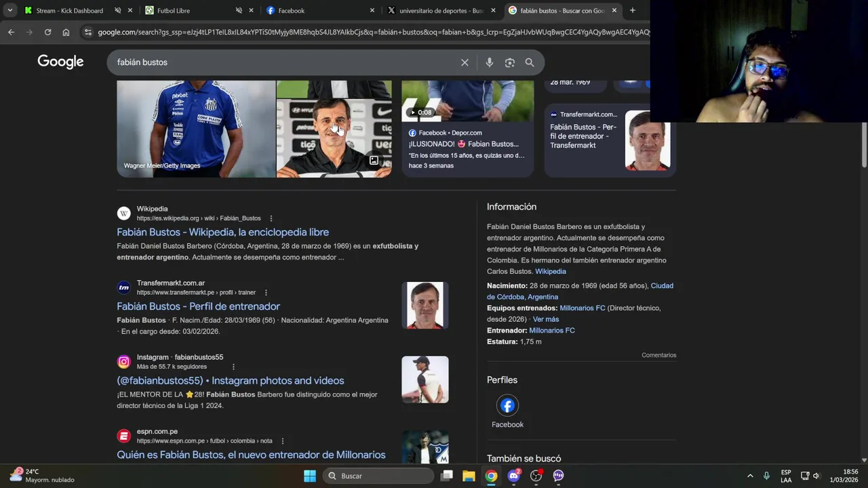Open File Explorer from the taskbar
Viewport: 868px width, 488px height.
(x=469, y=476)
